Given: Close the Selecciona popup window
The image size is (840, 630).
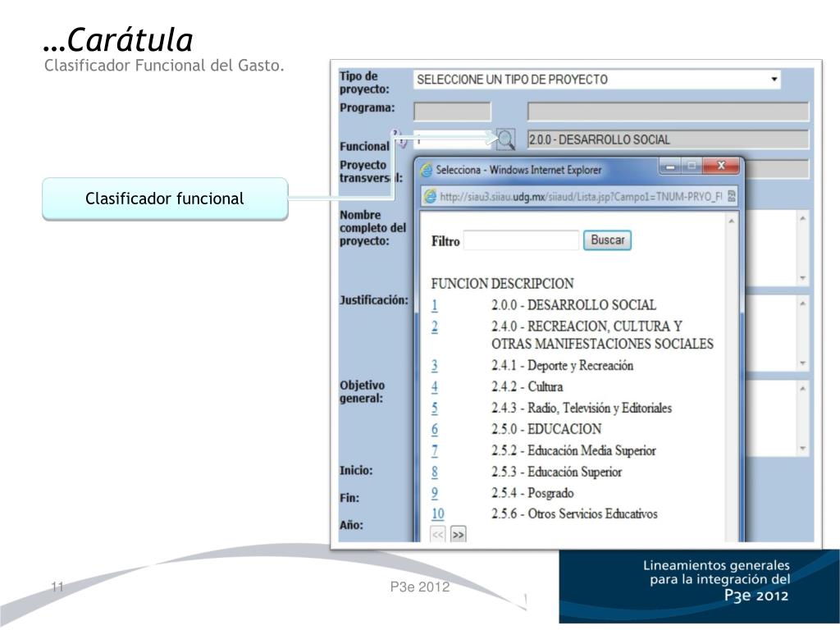Looking at the screenshot, I should click(x=721, y=166).
